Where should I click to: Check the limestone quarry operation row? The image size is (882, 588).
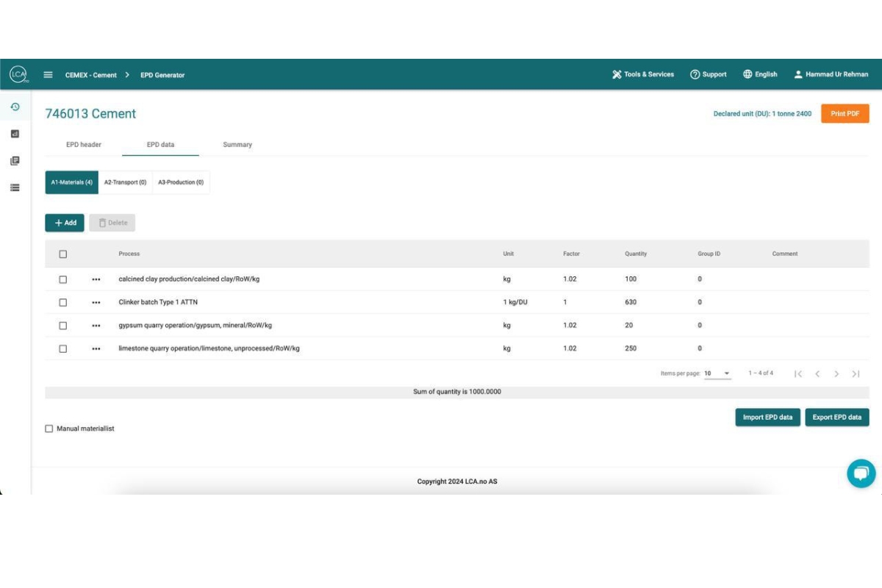pos(62,348)
